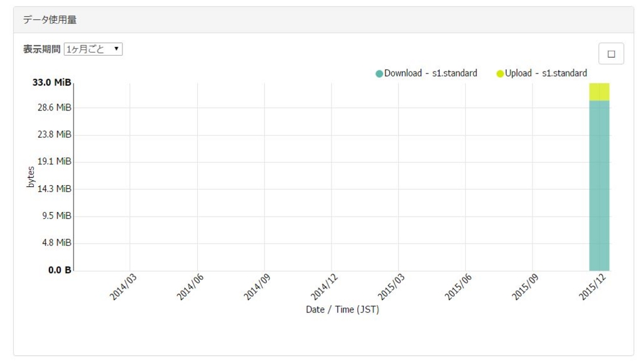The height and width of the screenshot is (364, 643).
Task: Click the 2014/06 x-axis label
Action: tap(190, 287)
